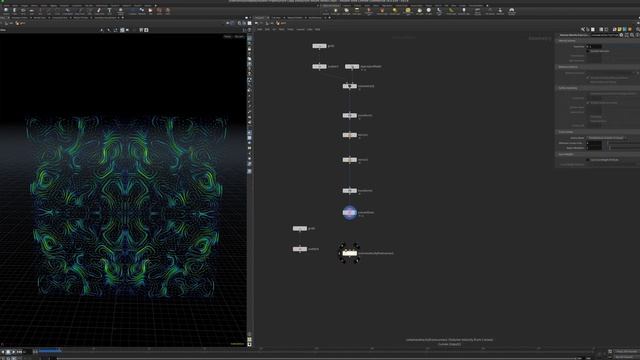Add a Spot Light from the shelf
The width and height of the screenshot is (640, 360).
tap(346, 11)
